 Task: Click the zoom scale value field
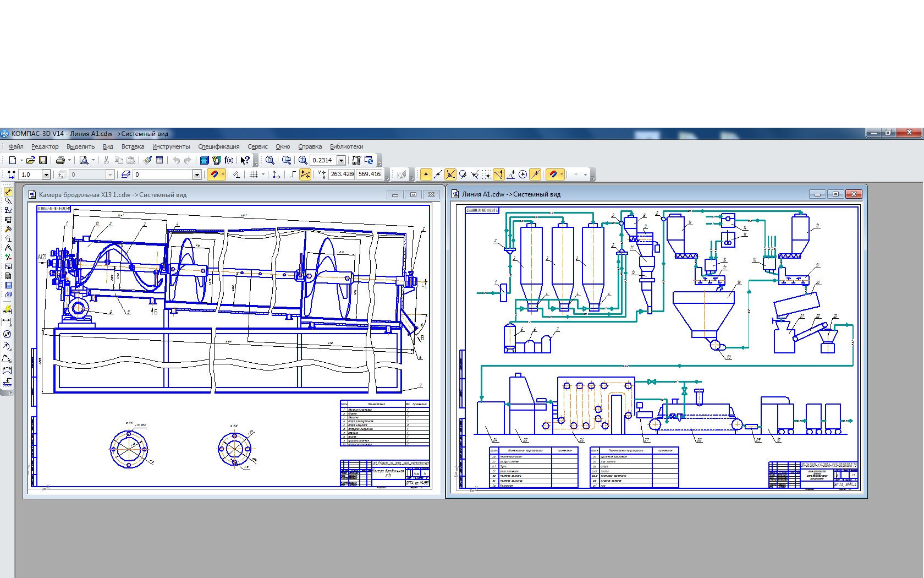point(323,160)
